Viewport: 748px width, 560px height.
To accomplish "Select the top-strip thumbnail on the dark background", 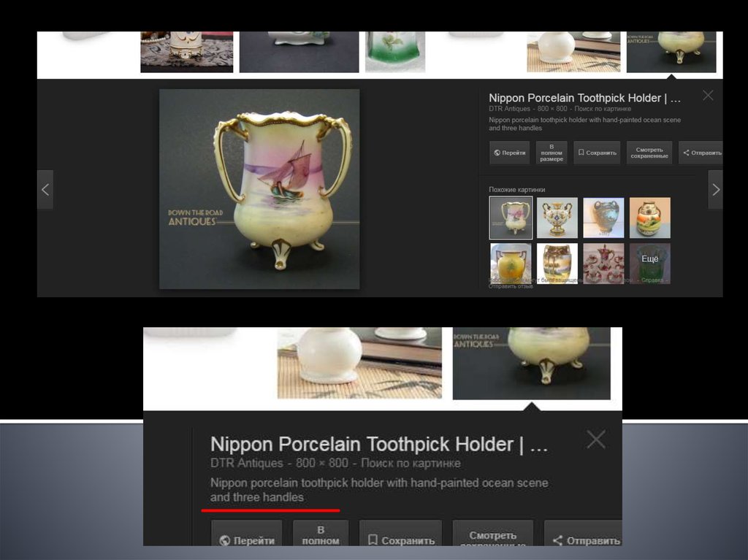I will click(299, 52).
